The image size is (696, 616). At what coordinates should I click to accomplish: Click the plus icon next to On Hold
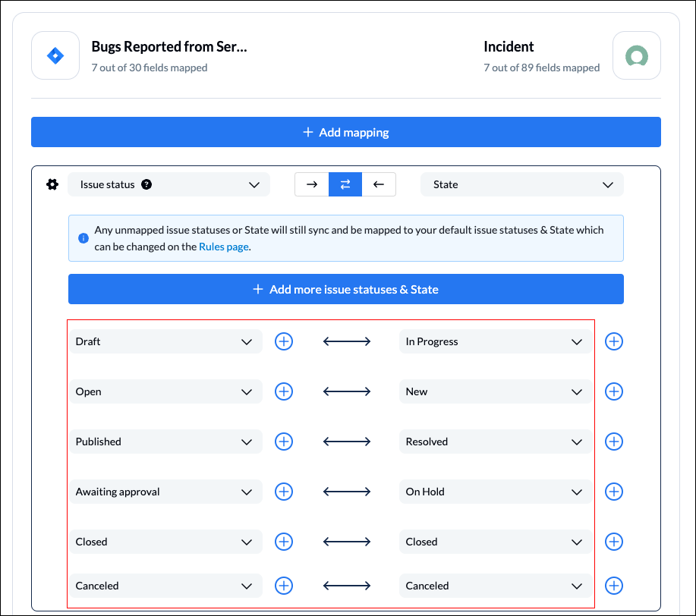point(613,492)
